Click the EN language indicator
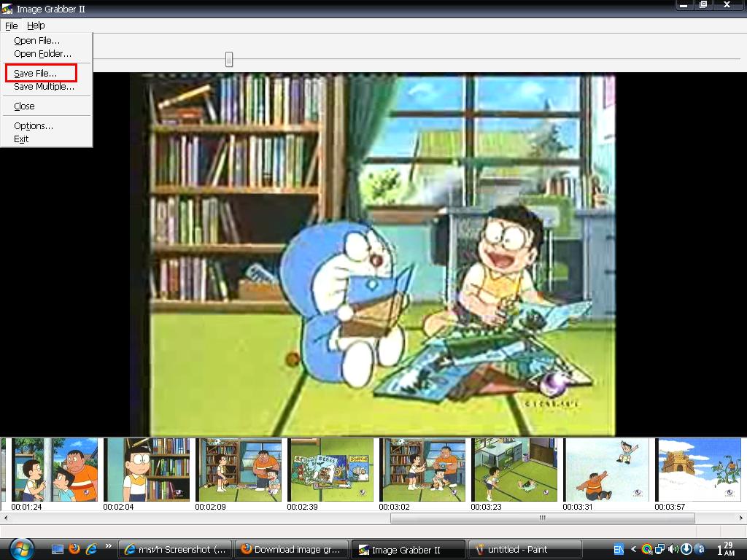747x560 pixels. [x=619, y=550]
